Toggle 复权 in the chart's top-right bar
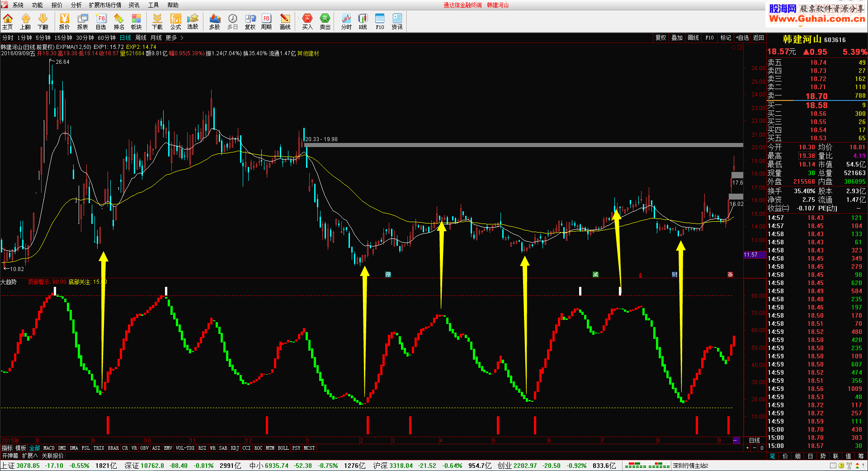The image size is (868, 471). [660, 38]
